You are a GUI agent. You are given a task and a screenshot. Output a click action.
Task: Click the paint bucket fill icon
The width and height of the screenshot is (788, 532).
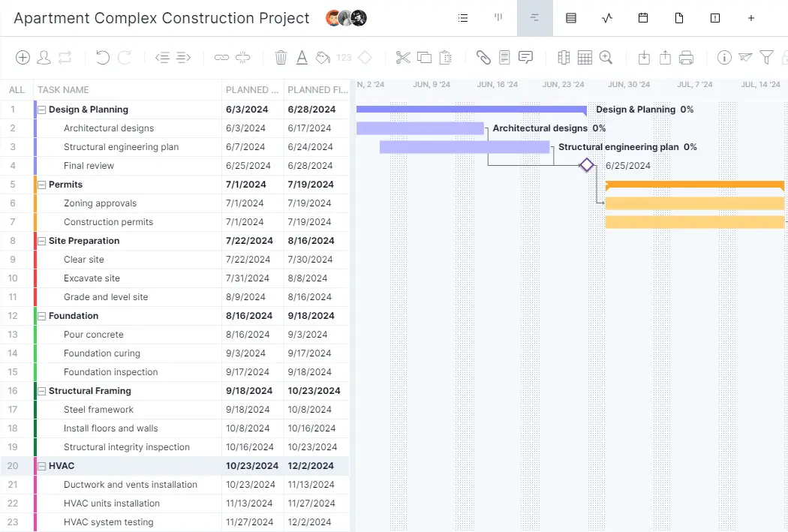[x=323, y=58]
